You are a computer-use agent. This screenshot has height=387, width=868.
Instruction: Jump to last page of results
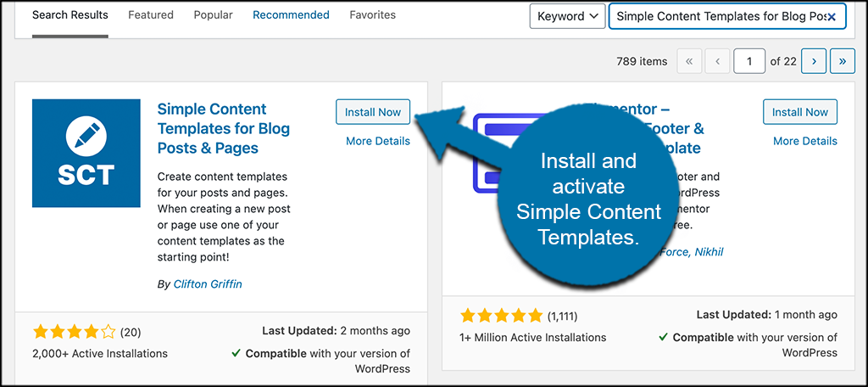(x=843, y=62)
